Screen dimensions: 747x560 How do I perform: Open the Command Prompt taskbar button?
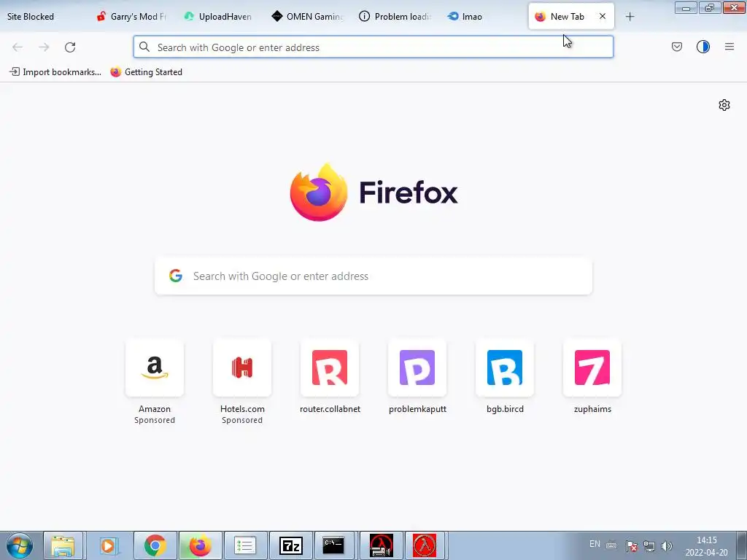tap(333, 545)
